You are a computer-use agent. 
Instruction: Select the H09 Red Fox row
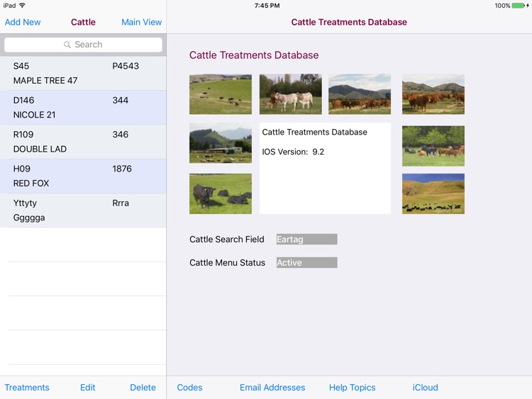point(83,176)
